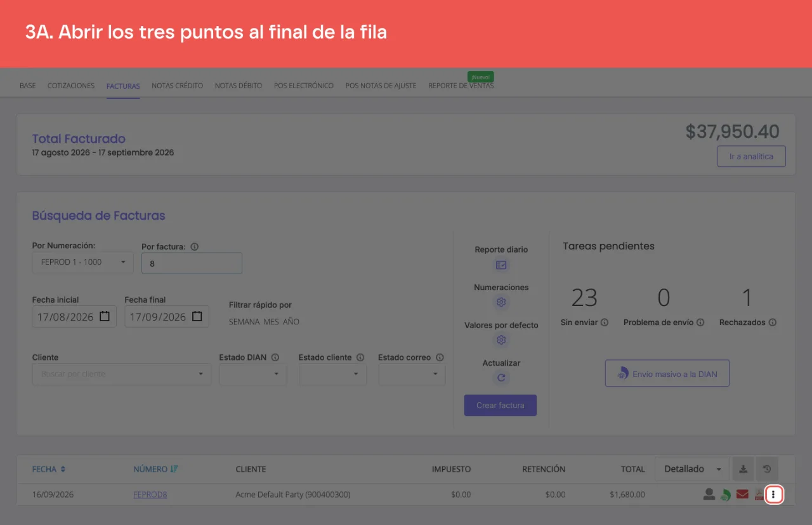Sort the table by the NÚMERO column
The width and height of the screenshot is (812, 525).
155,469
